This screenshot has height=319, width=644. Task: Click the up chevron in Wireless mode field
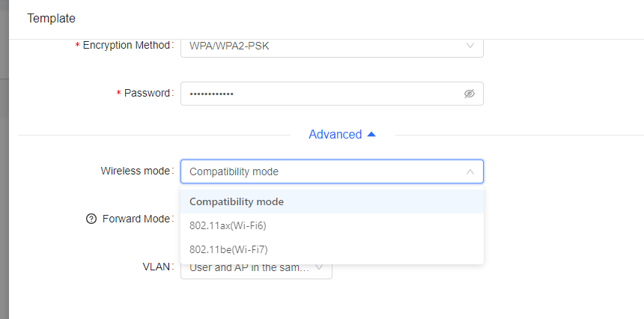(470, 171)
